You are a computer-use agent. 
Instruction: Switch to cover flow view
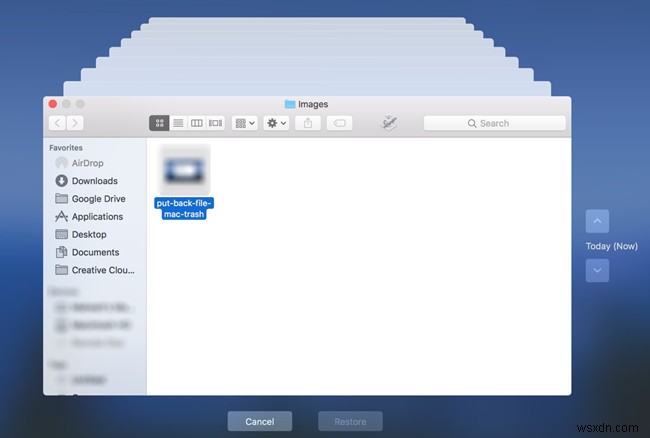(x=215, y=123)
